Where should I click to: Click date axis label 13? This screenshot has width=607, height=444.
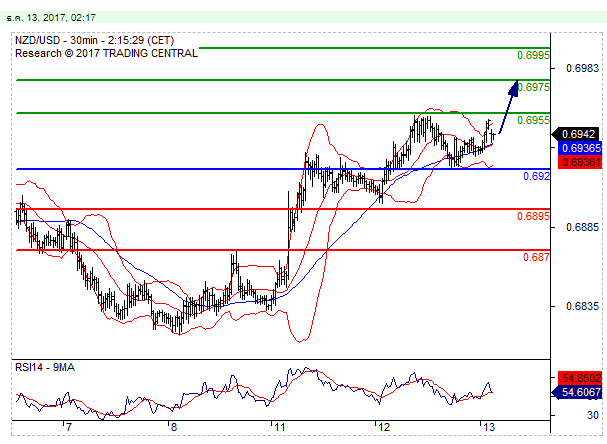[x=489, y=427]
